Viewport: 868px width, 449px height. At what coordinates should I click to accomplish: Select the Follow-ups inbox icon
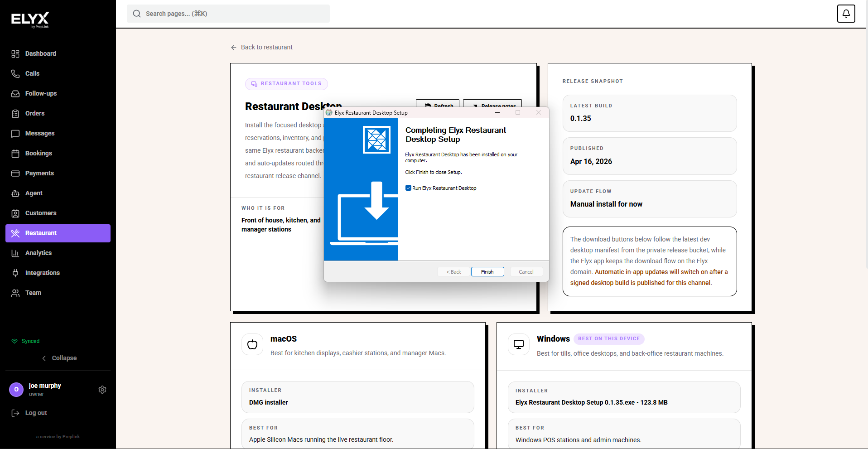[15, 94]
